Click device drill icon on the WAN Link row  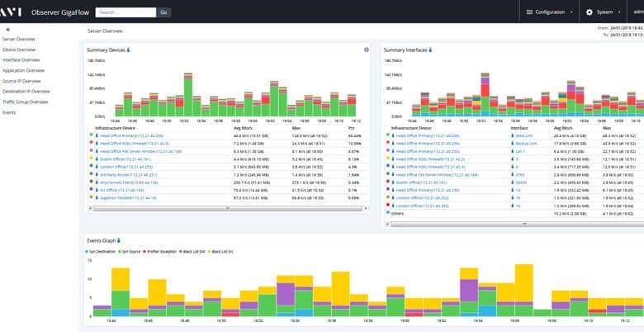(x=393, y=135)
